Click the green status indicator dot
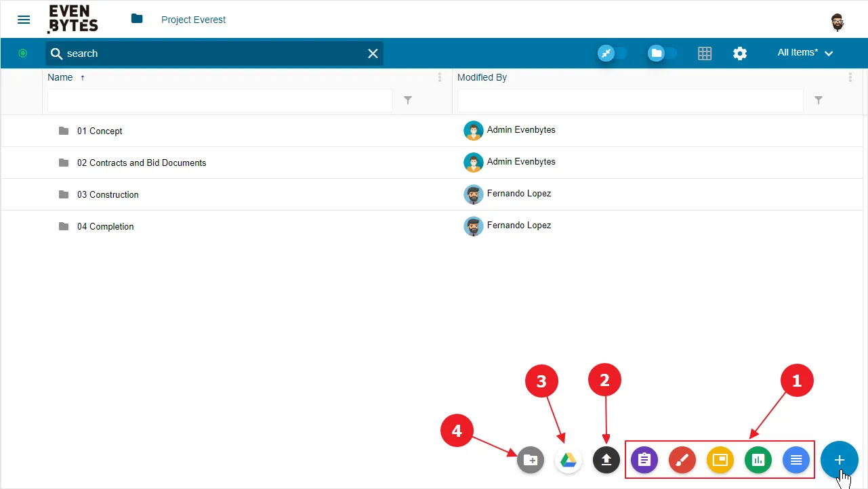868x489 pixels. pos(22,53)
